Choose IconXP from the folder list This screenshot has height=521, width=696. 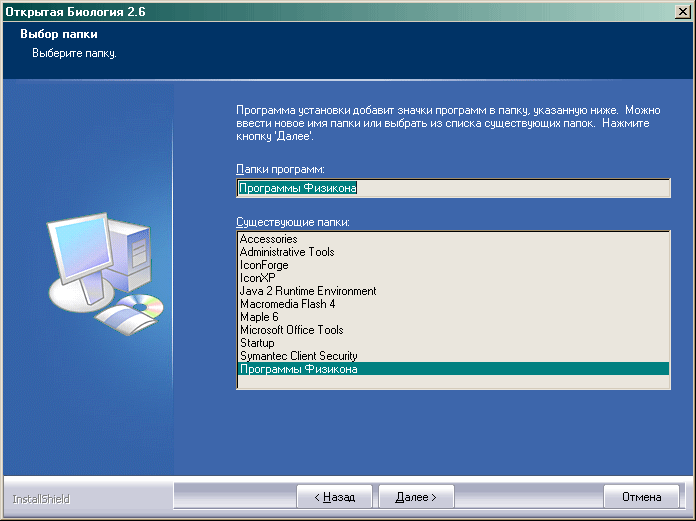point(257,278)
